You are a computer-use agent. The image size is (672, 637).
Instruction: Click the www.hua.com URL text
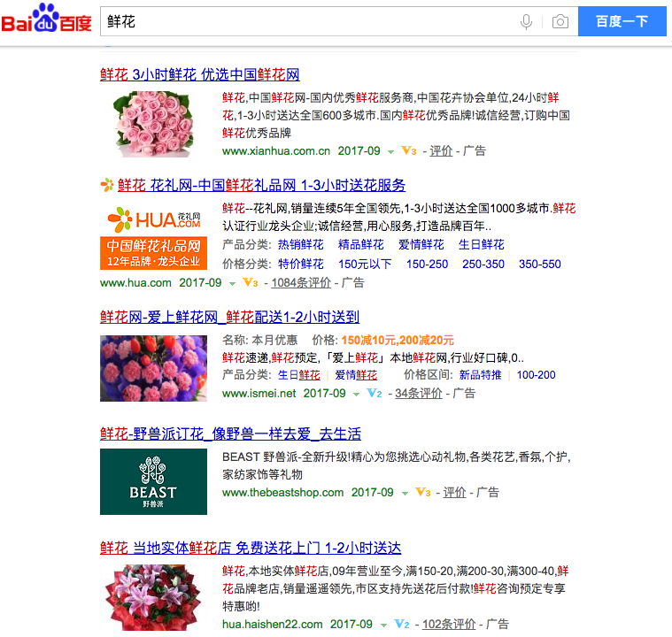(135, 283)
